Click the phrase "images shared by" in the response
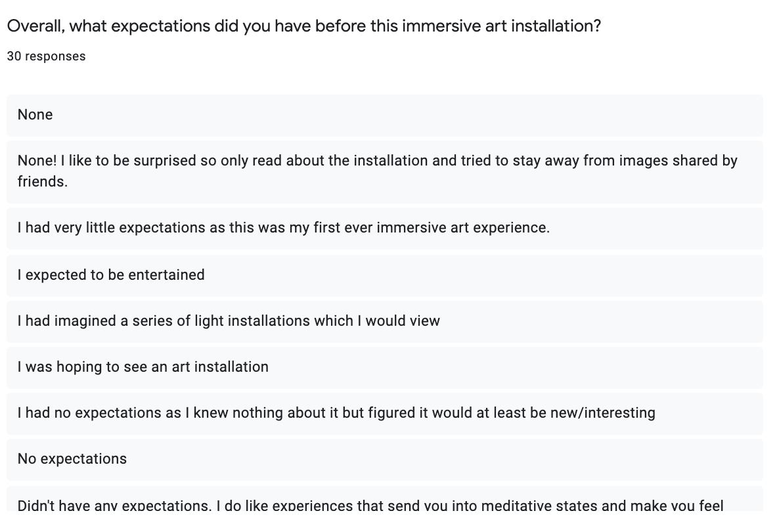 [683, 161]
